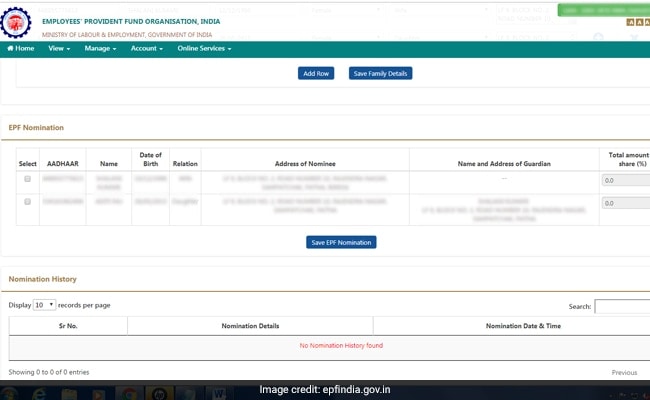Click the Add Row button

point(316,73)
